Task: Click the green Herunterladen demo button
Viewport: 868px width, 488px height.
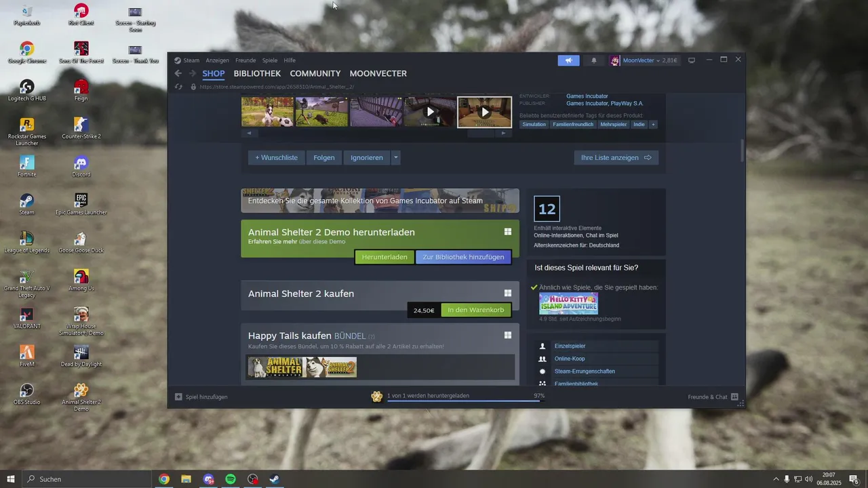Action: 384,257
